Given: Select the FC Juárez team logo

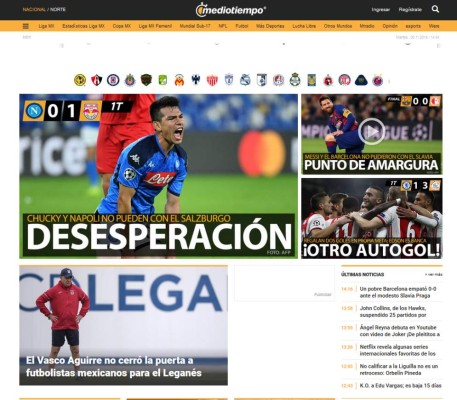Looking at the screenshot, I should coord(146,80).
